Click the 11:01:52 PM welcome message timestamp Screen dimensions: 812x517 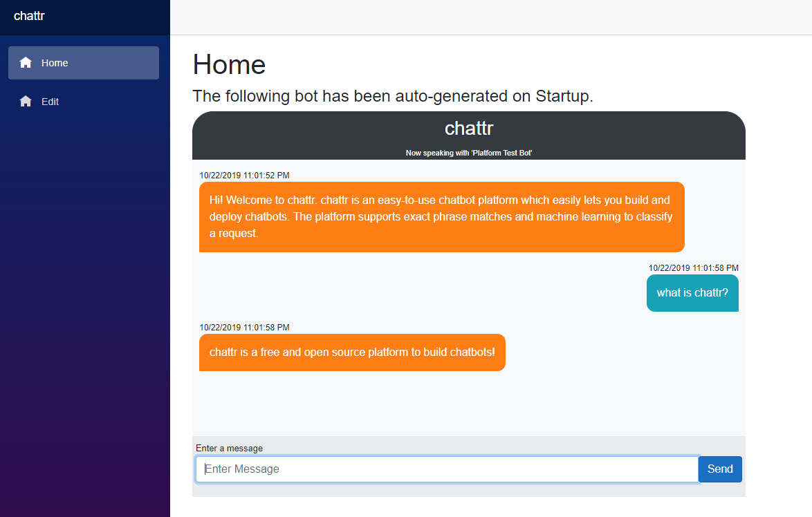pyautogui.click(x=244, y=176)
